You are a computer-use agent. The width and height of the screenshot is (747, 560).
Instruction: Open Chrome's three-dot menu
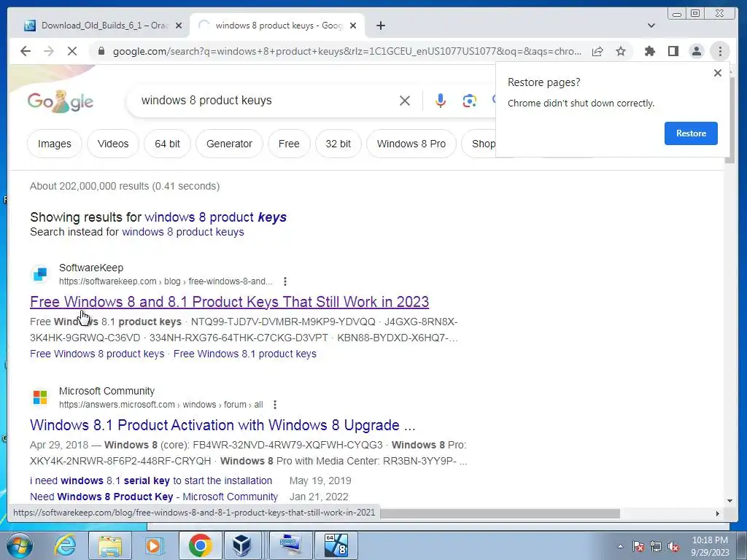720,51
